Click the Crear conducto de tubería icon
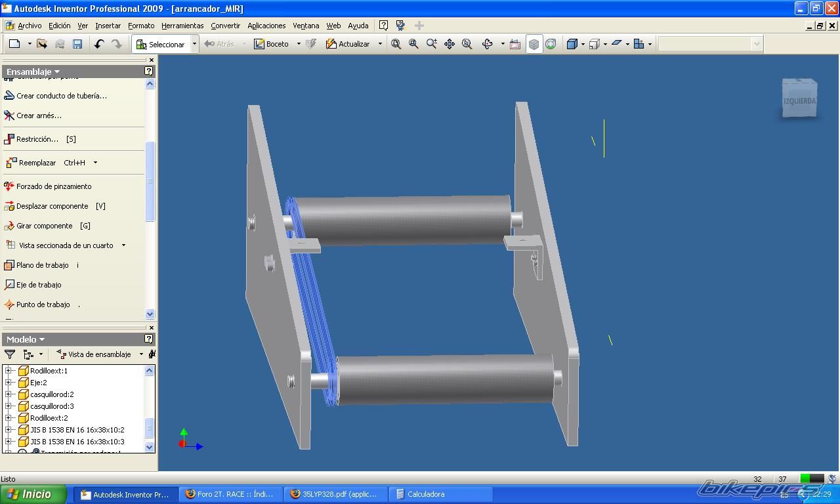Viewport: 840px width, 504px height. click(x=9, y=96)
